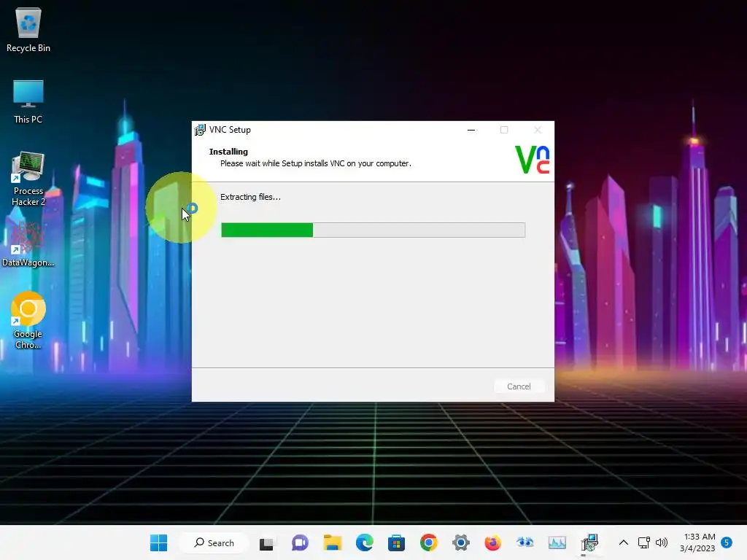
Task: Click the 'Extracting files...' status text
Action: click(251, 197)
